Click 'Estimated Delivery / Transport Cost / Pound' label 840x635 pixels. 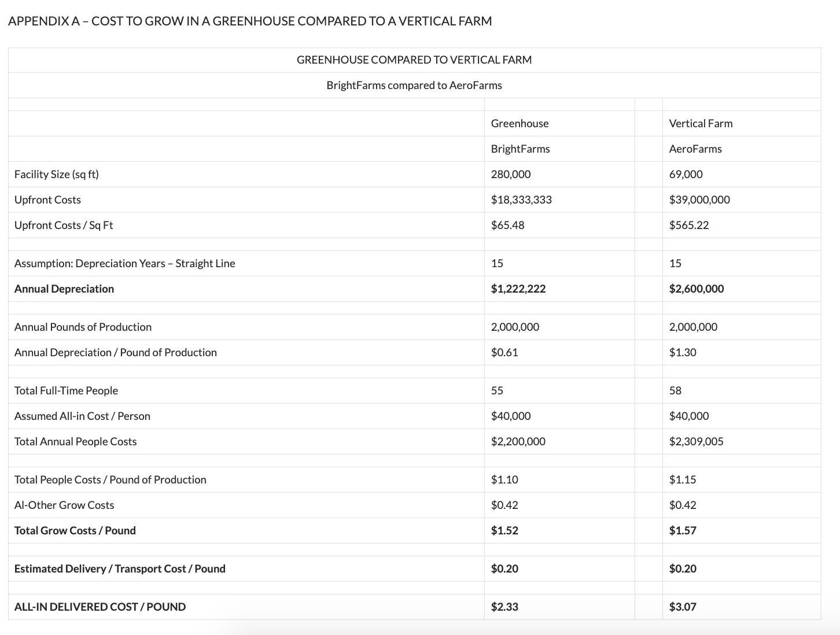pos(120,568)
